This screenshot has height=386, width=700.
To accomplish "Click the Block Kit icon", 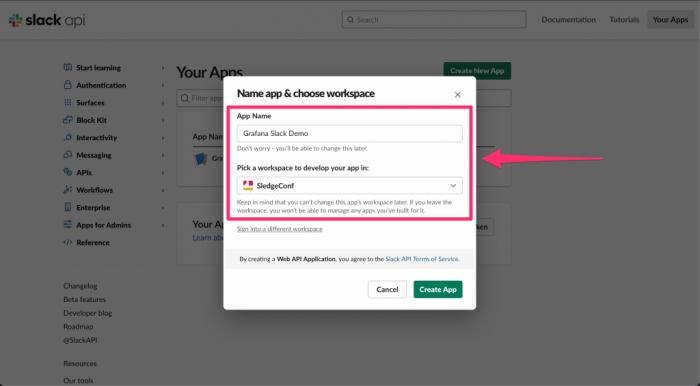I will tap(68, 120).
